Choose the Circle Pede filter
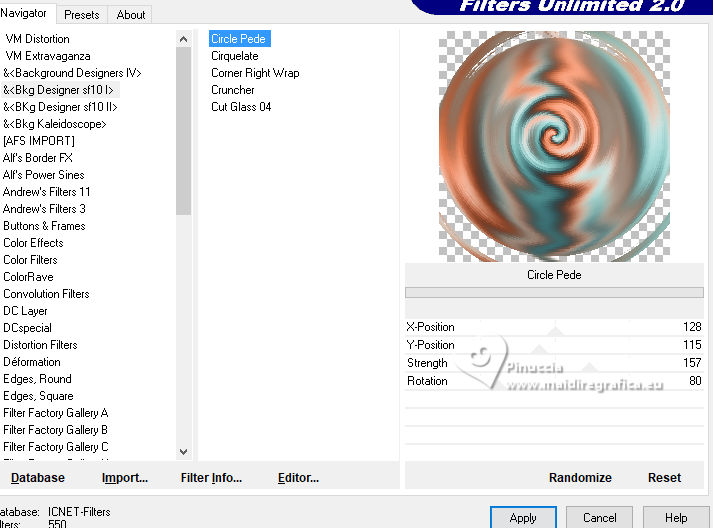Screen dimensions: 713x528 (x=240, y=39)
